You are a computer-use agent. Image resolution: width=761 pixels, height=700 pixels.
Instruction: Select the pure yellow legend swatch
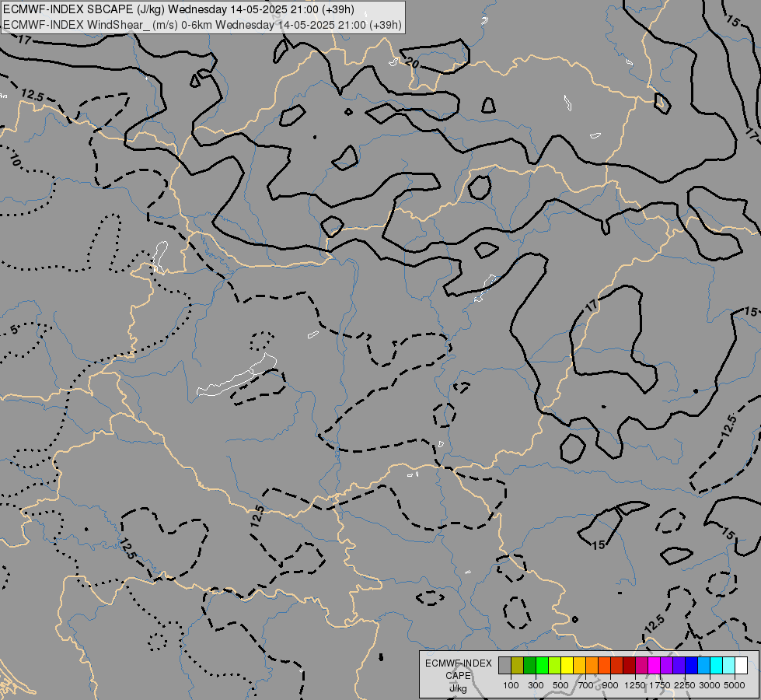(x=567, y=665)
